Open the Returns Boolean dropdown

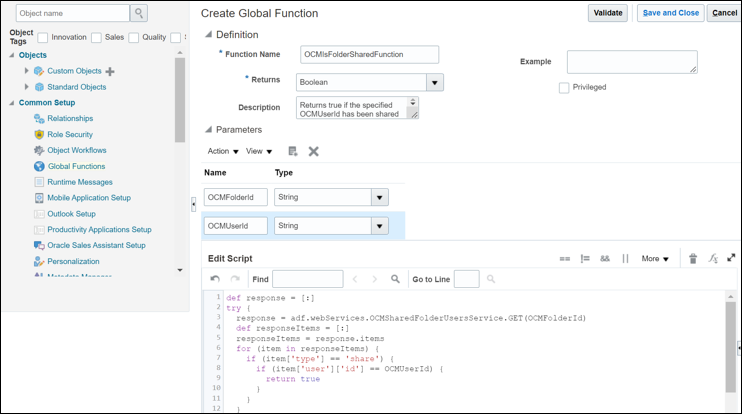pos(434,82)
